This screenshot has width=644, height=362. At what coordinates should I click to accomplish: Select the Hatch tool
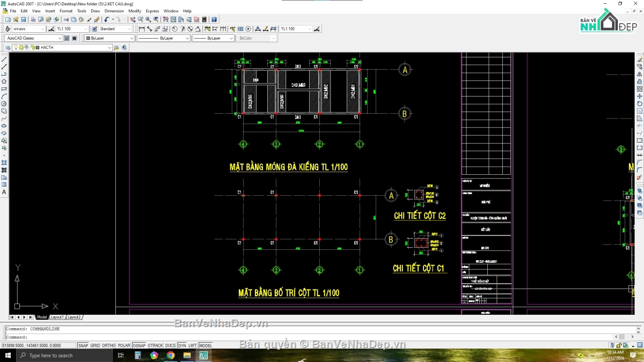tap(4, 162)
